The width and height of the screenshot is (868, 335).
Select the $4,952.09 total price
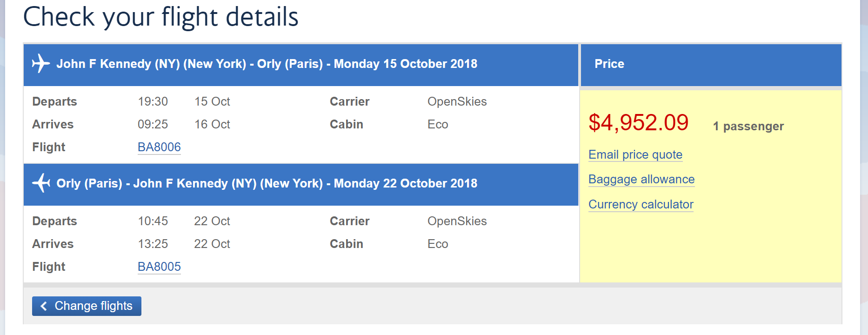638,123
